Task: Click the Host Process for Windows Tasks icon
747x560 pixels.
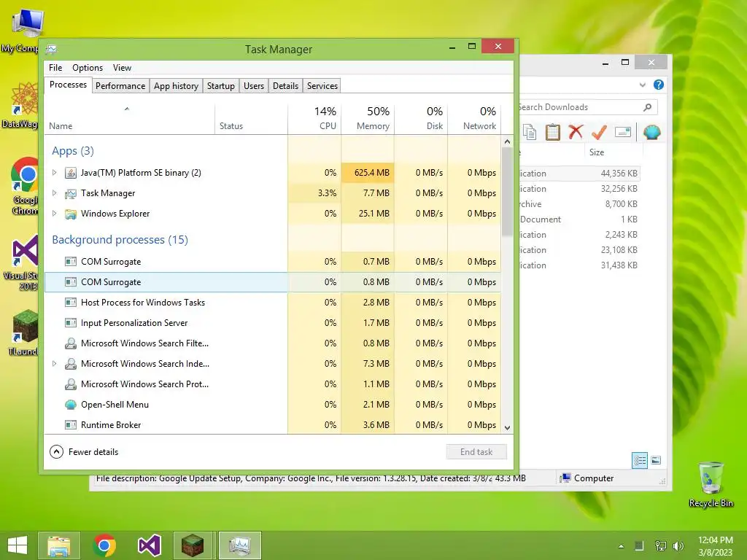Action: [x=71, y=303]
